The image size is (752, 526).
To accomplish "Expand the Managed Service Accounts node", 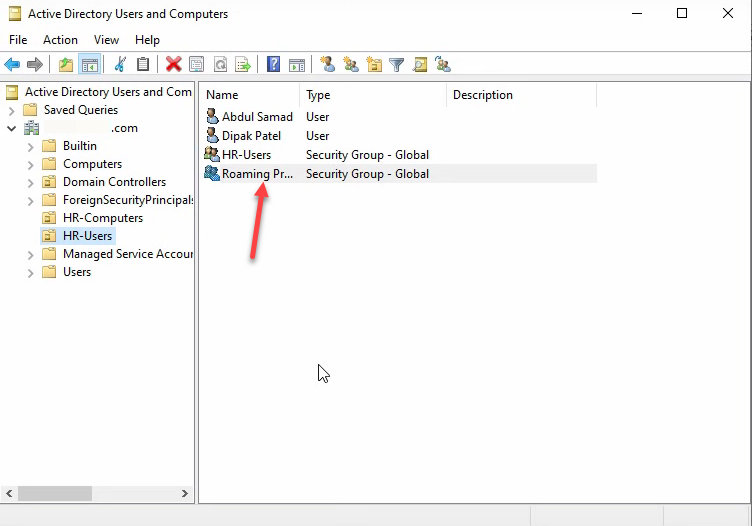I will tap(31, 255).
